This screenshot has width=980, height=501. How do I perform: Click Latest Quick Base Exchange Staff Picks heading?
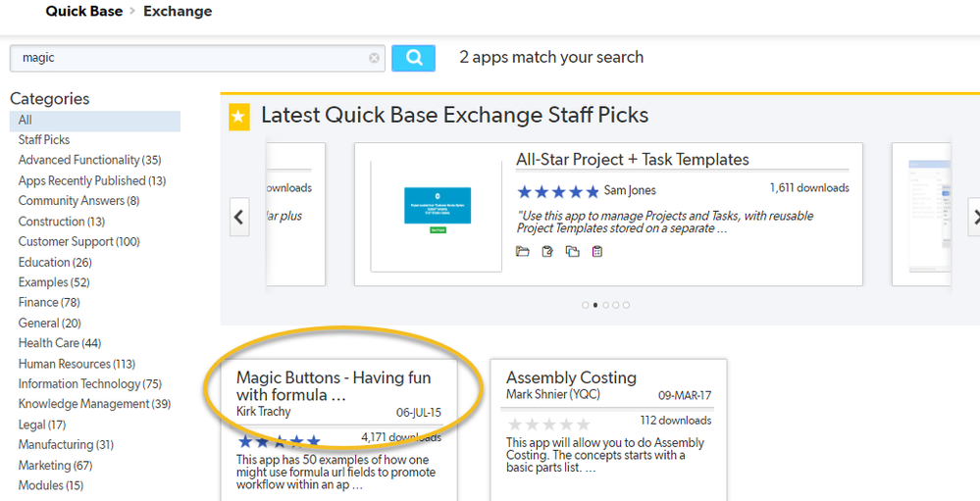point(455,116)
